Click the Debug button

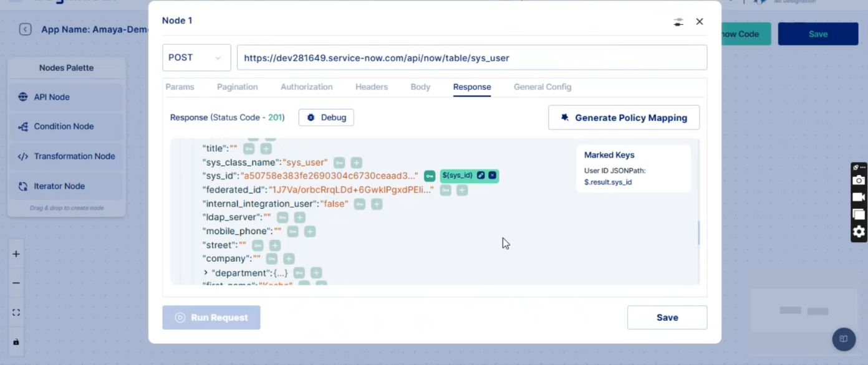326,117
